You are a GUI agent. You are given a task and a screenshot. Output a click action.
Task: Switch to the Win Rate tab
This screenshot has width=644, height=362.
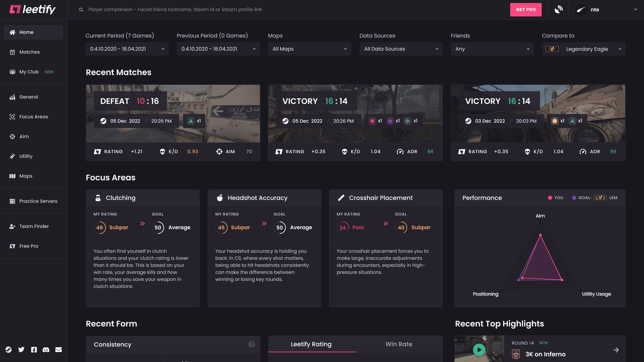tap(399, 344)
